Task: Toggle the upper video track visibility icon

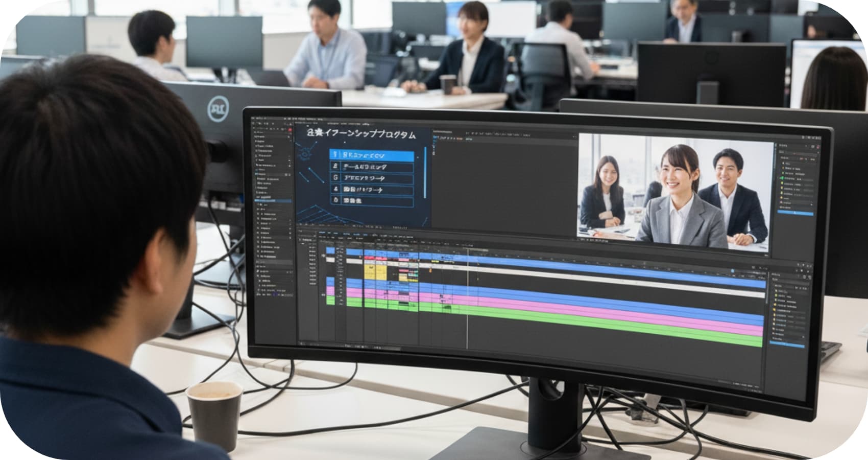Action: click(x=323, y=256)
